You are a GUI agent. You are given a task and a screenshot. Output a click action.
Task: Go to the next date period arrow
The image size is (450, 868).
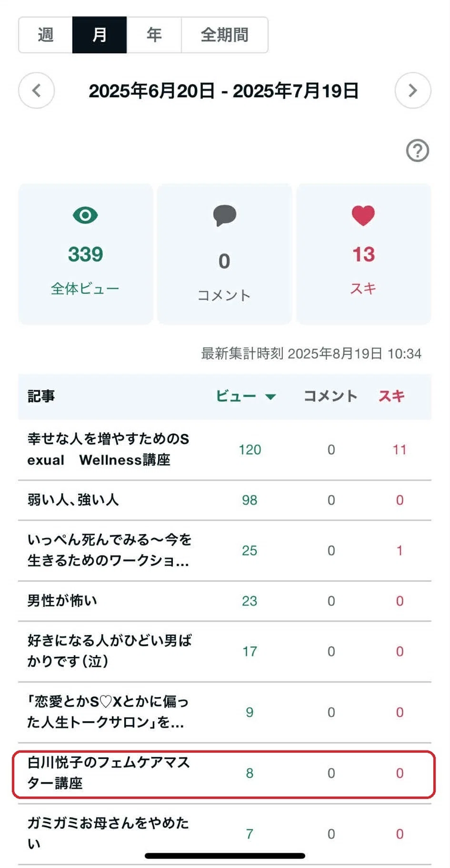[413, 91]
